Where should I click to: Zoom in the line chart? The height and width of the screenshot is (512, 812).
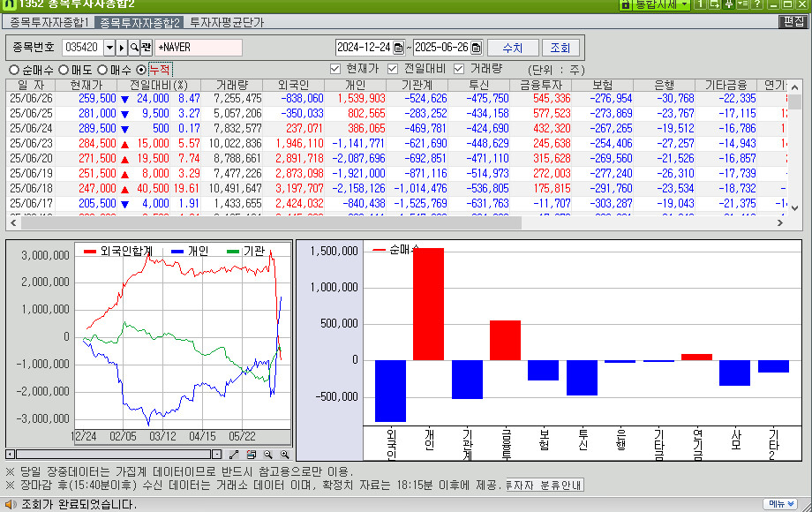click(285, 454)
